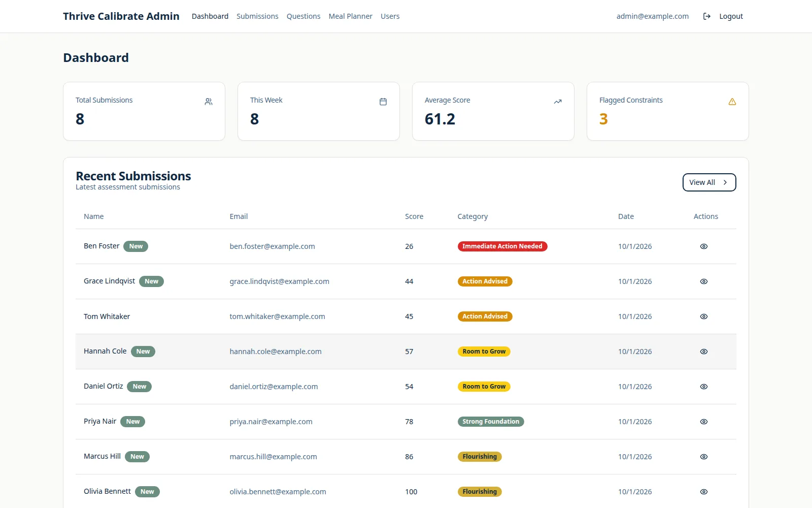Click the score 100 cell
The width and height of the screenshot is (812, 508).
[x=411, y=492]
